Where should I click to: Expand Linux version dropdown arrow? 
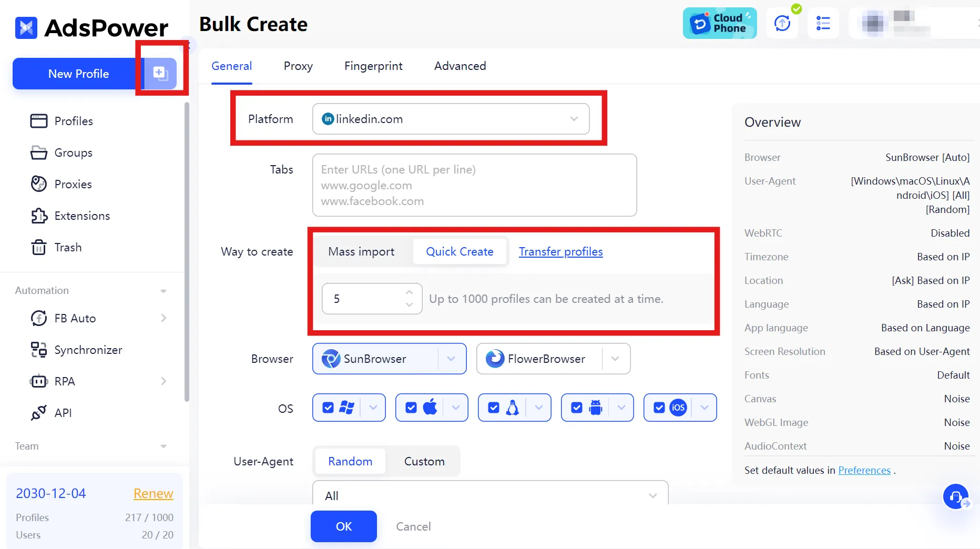[539, 408]
